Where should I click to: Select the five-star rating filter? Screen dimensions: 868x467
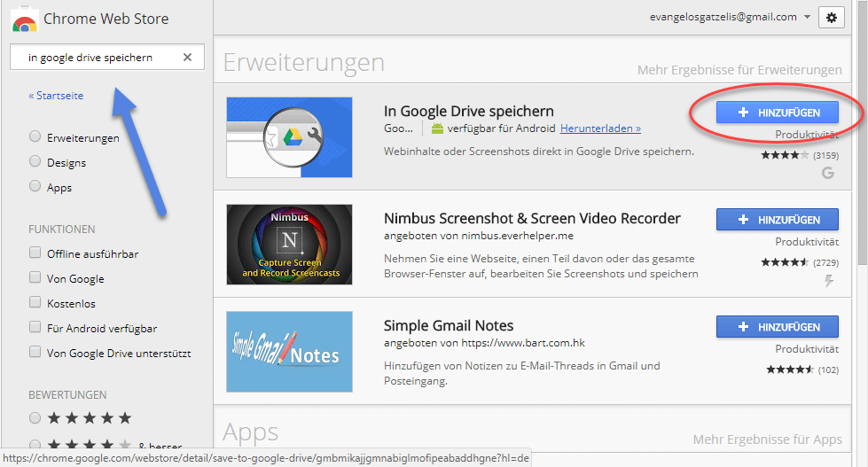(35, 417)
